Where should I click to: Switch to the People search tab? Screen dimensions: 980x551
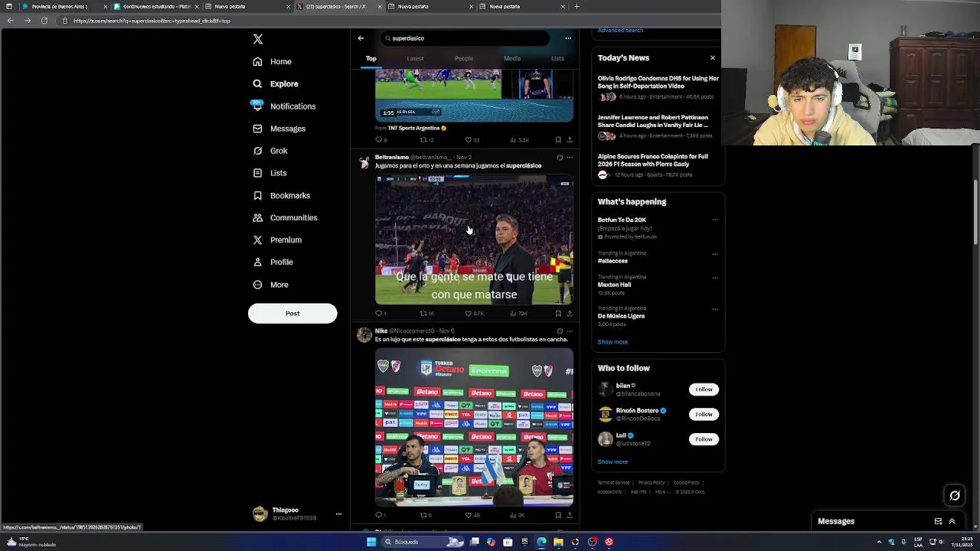click(x=464, y=58)
